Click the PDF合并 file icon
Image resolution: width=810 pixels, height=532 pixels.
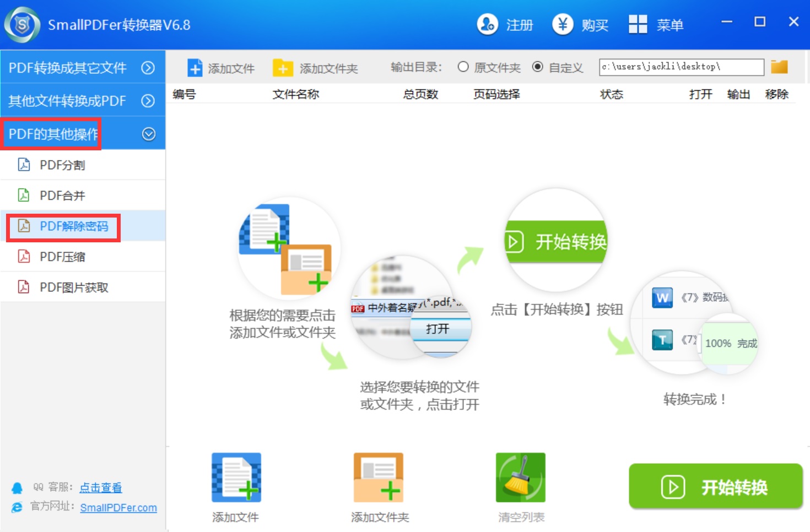click(24, 195)
